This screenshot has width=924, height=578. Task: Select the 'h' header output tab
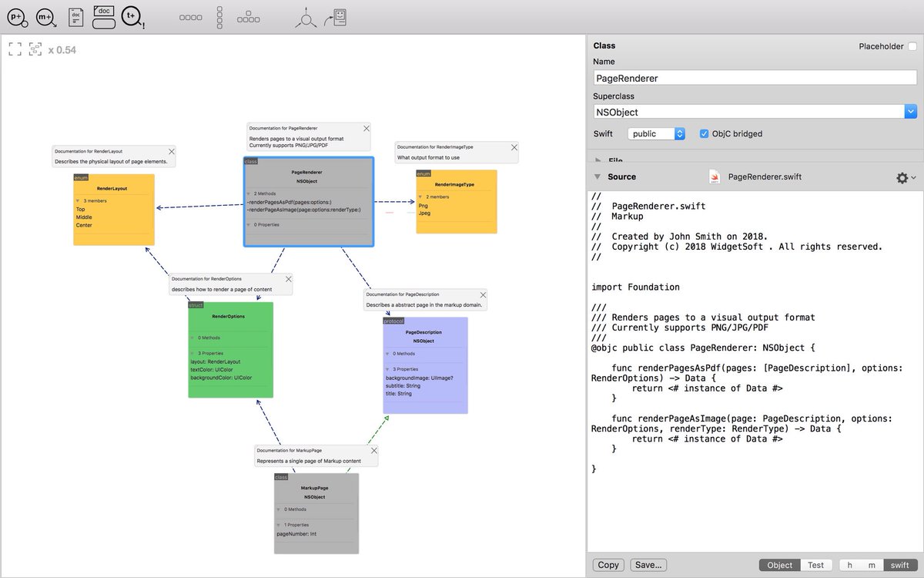point(849,564)
